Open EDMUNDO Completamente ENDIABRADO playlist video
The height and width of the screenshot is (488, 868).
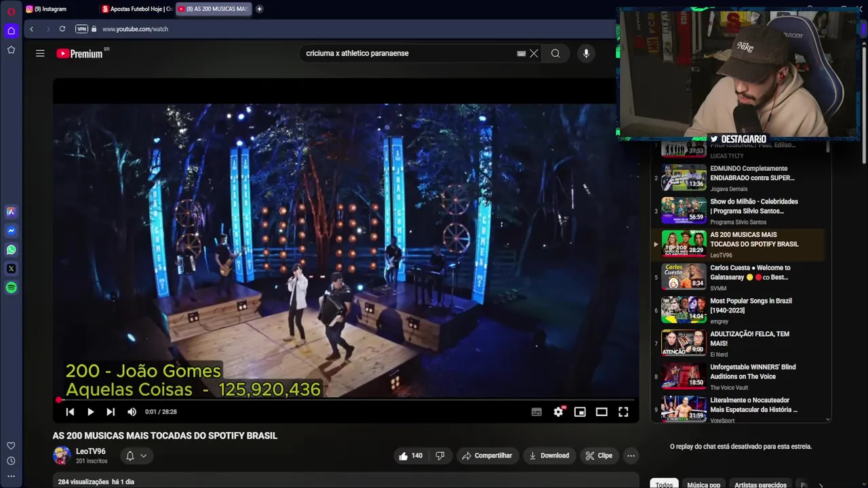(739, 178)
